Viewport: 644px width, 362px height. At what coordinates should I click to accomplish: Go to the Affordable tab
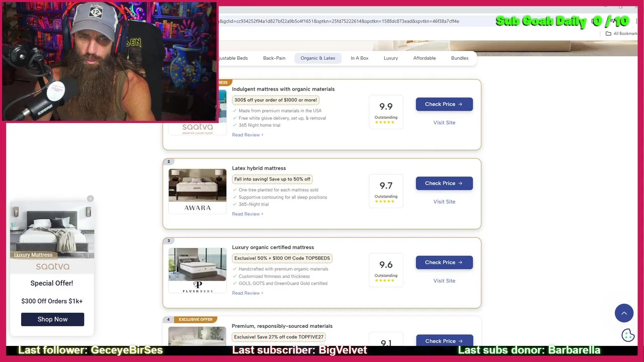425,58
